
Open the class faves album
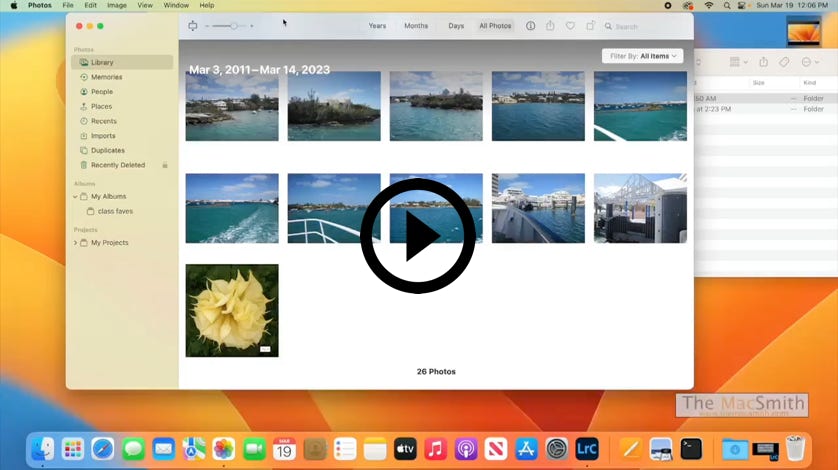coord(115,211)
